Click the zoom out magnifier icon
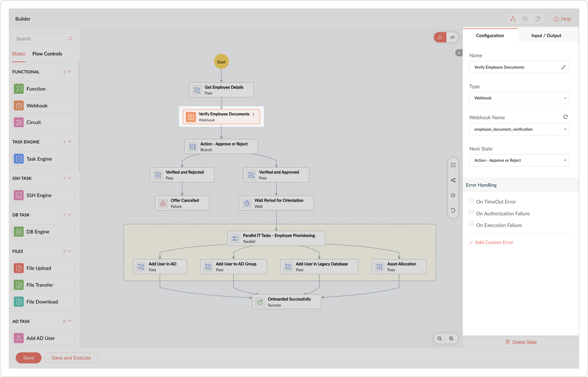Screen dimensions: 588x377 point(439,338)
